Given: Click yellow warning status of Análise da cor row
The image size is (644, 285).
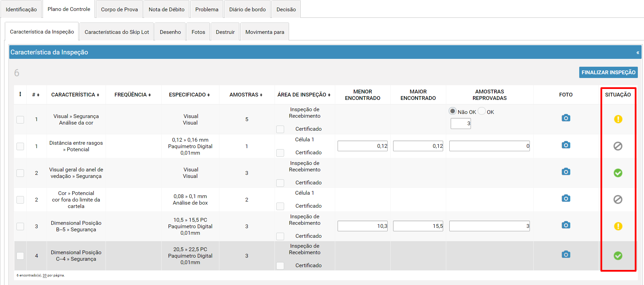Looking at the screenshot, I should point(618,119).
